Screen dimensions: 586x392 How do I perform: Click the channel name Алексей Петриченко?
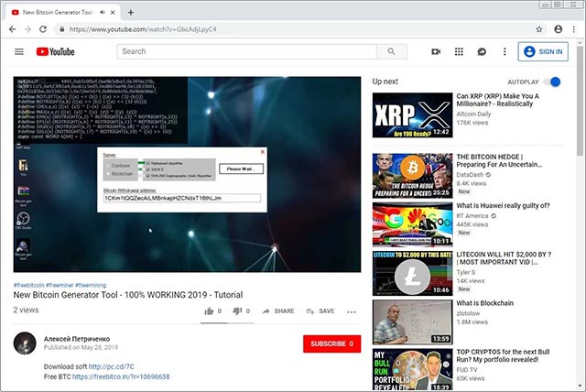tap(77, 339)
